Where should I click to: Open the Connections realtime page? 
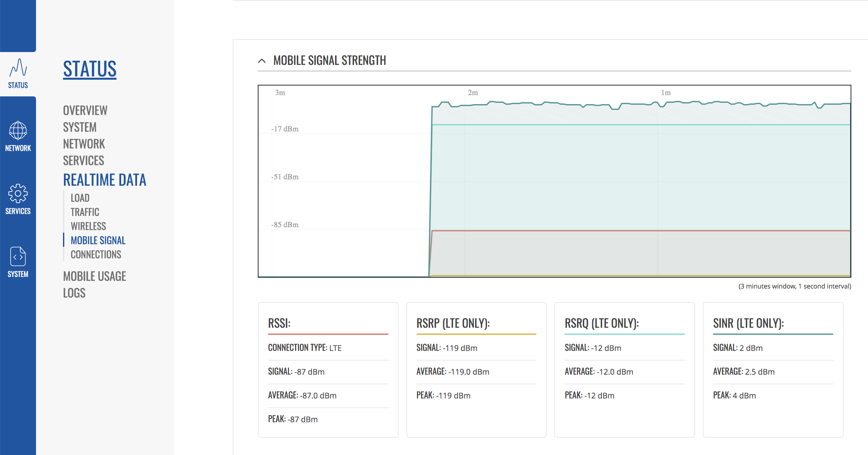tap(96, 254)
